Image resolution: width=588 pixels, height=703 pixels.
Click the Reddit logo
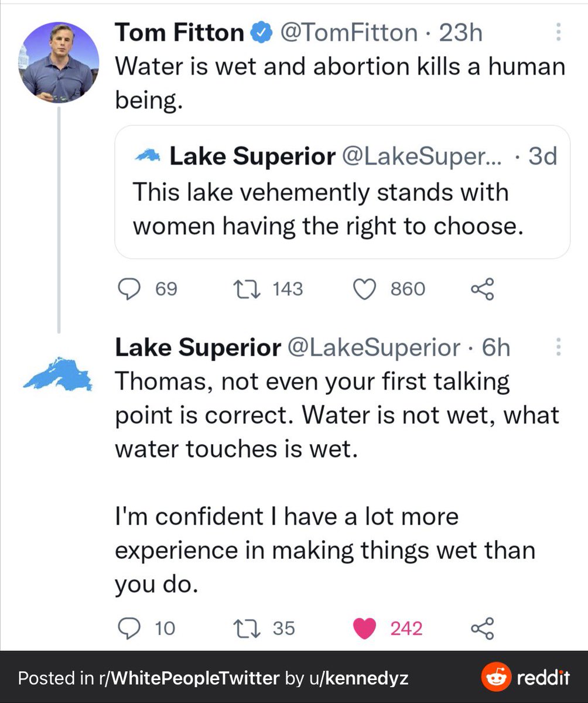(x=525, y=678)
